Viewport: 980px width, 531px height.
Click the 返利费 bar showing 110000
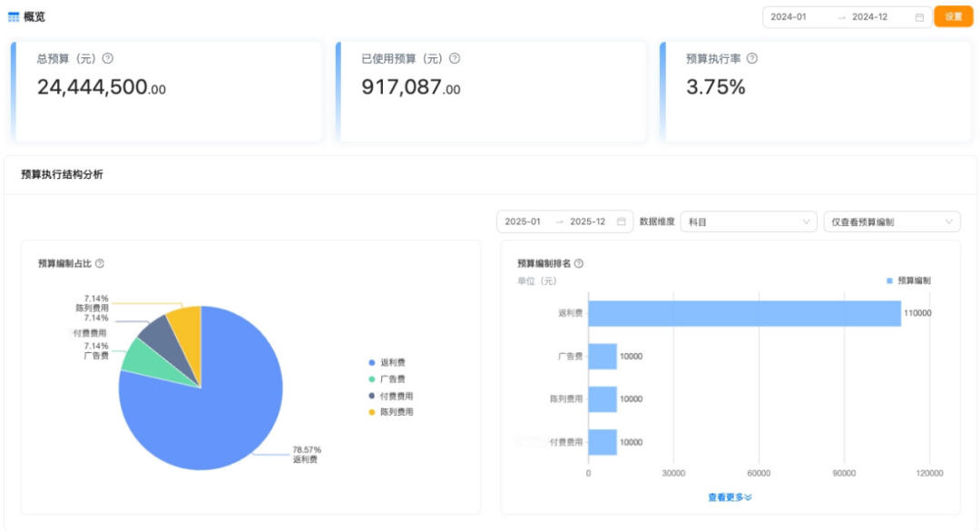pyautogui.click(x=744, y=313)
